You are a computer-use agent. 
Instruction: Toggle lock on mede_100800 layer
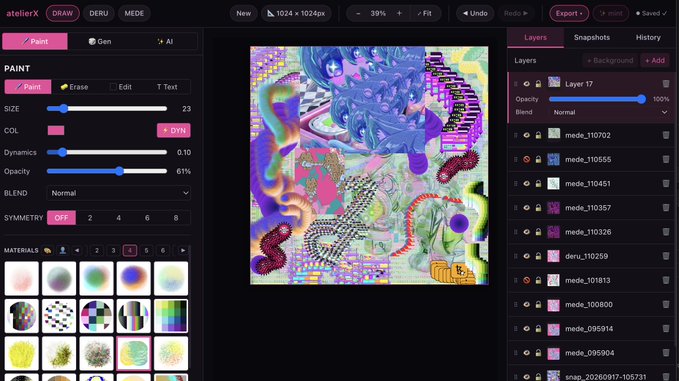tap(538, 305)
